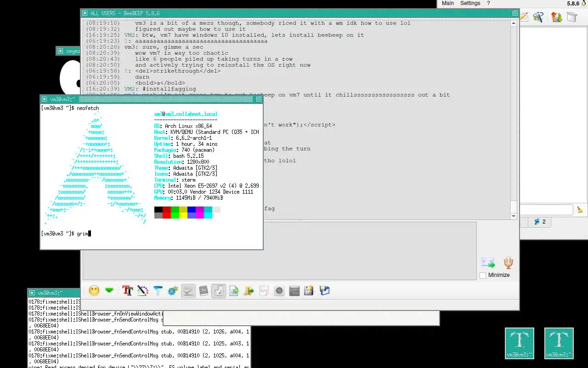Open the ? help menu

click(x=488, y=3)
